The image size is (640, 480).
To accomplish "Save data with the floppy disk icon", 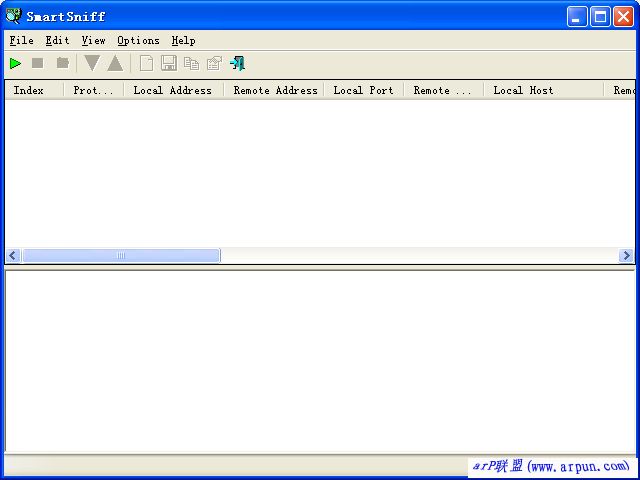I will [x=169, y=63].
